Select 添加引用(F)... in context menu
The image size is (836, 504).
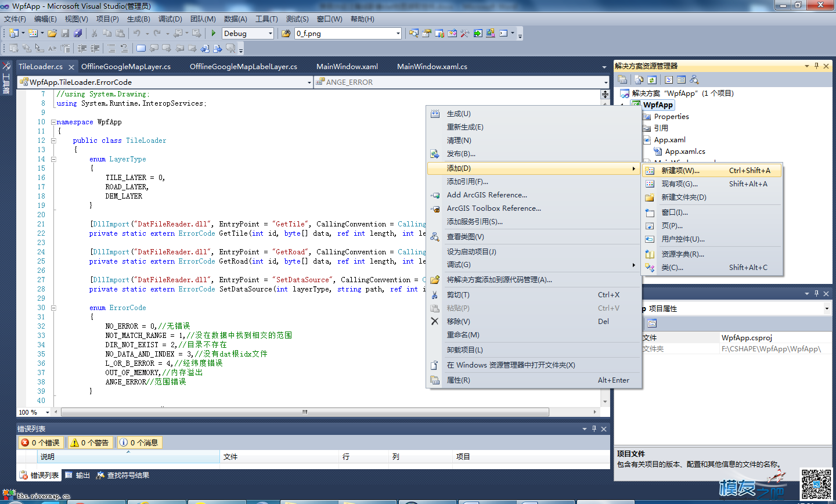pyautogui.click(x=534, y=182)
